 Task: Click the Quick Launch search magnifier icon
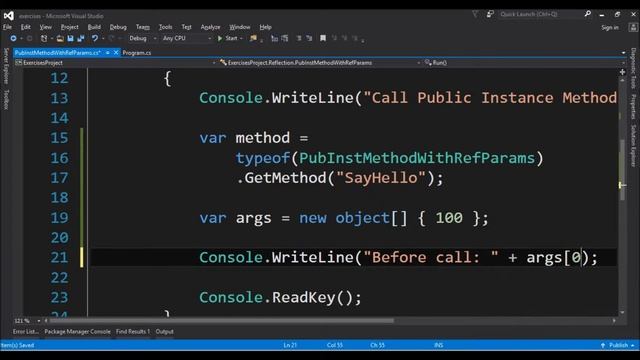(x=587, y=14)
